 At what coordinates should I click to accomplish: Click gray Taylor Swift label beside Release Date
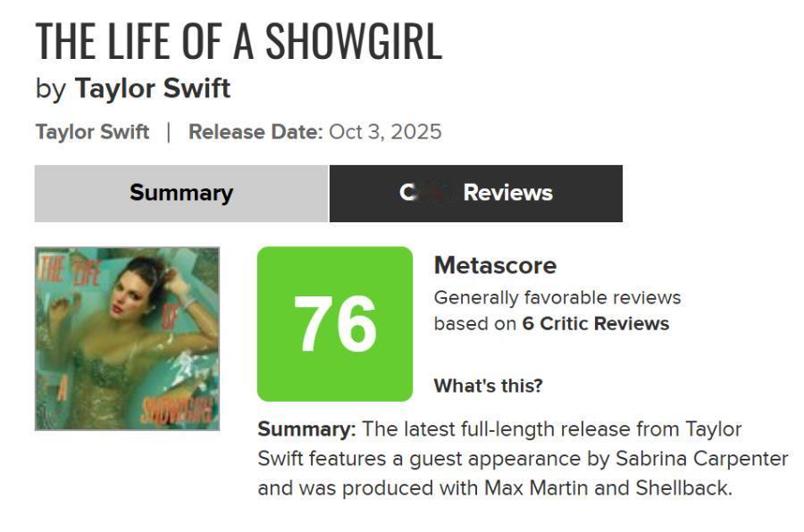pos(92,132)
